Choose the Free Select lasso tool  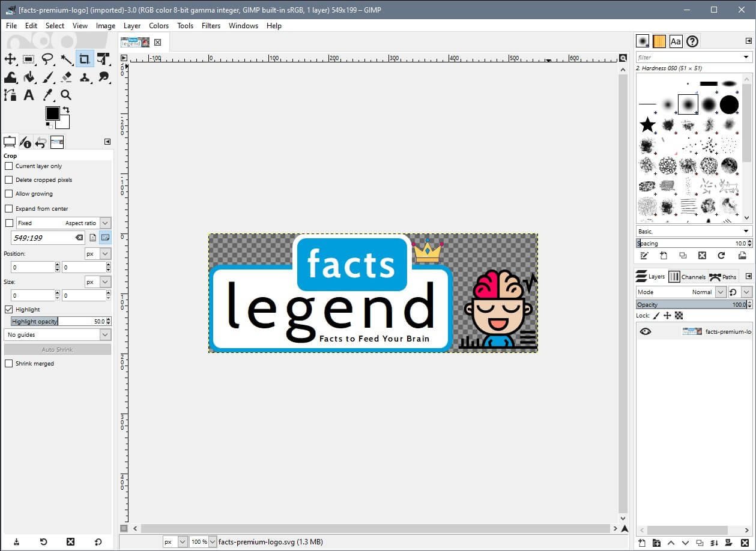(47, 59)
